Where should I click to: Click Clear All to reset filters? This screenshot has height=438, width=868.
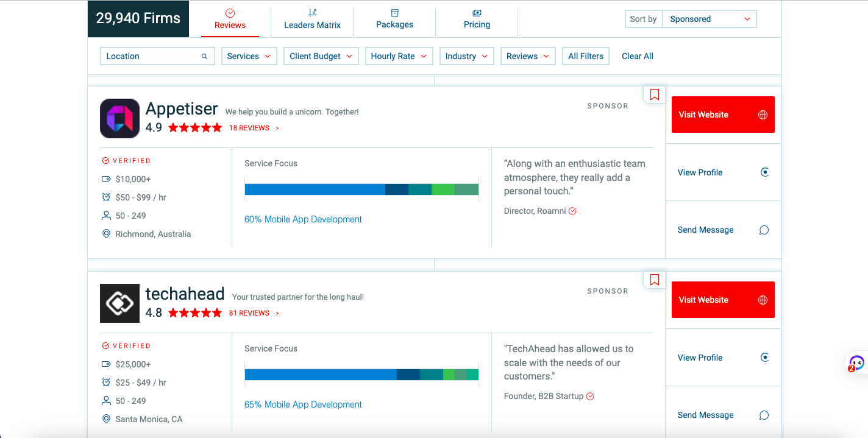click(x=637, y=55)
